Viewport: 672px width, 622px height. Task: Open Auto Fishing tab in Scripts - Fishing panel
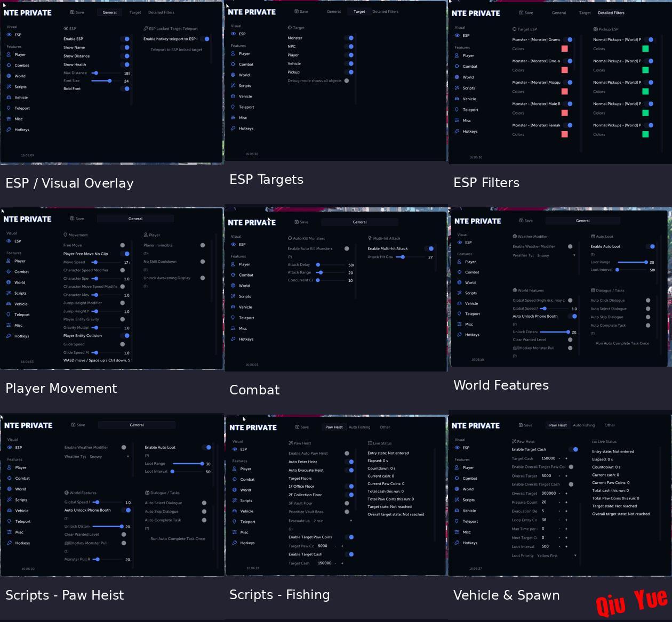coord(359,427)
